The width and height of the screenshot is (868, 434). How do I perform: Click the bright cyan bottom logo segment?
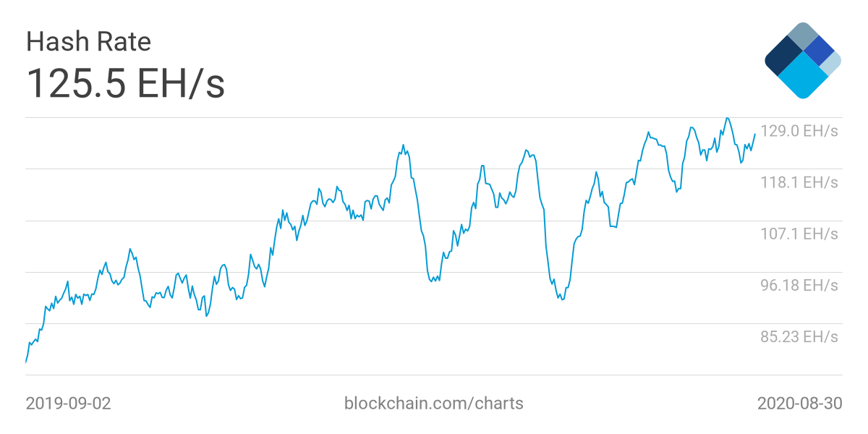pyautogui.click(x=801, y=77)
